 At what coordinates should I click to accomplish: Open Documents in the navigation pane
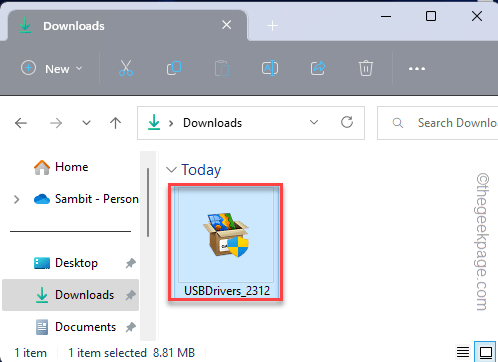pyautogui.click(x=75, y=327)
